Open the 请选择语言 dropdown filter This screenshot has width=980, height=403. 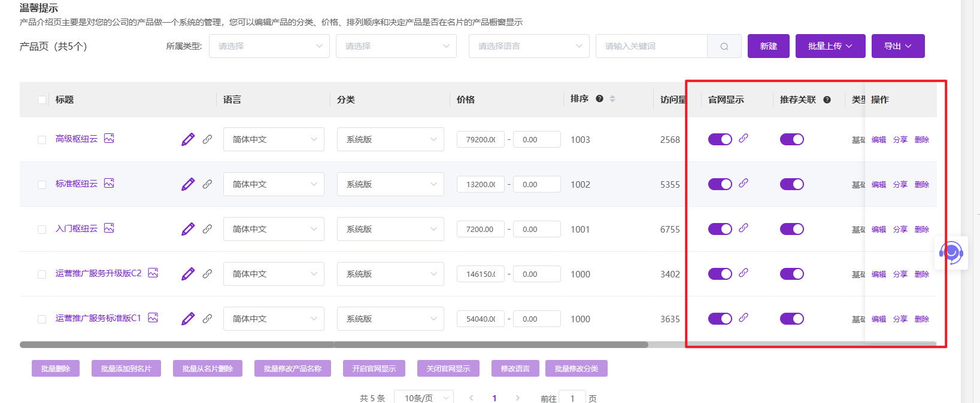coord(529,46)
